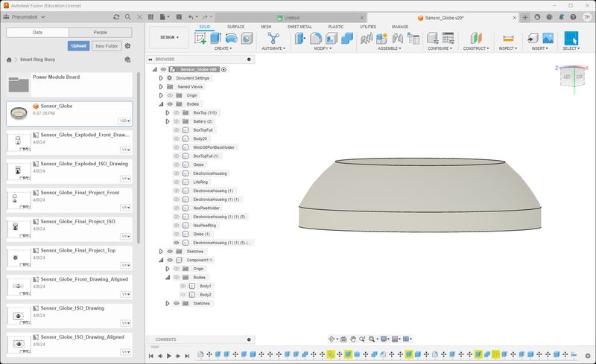This screenshot has width=596, height=364.
Task: Select the Pan hand tool in navigation bar
Action: pyautogui.click(x=353, y=339)
